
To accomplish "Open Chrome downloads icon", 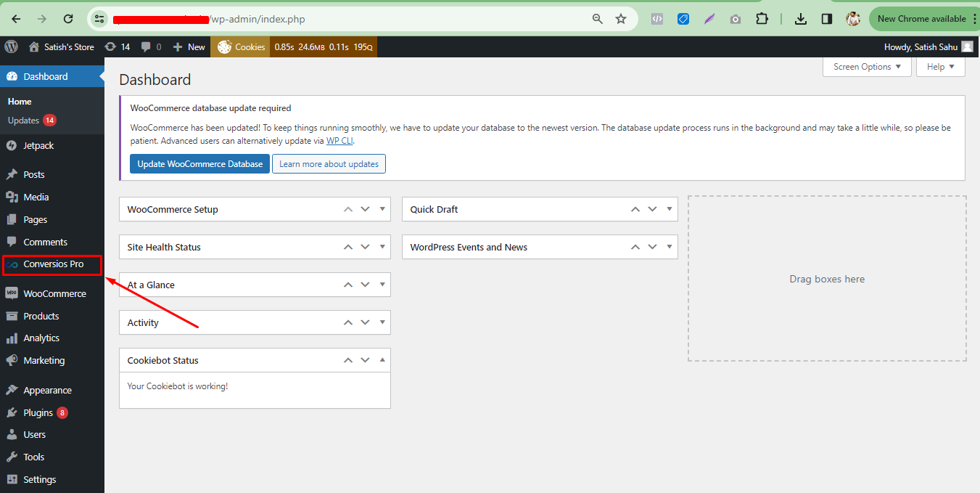I will pos(801,19).
